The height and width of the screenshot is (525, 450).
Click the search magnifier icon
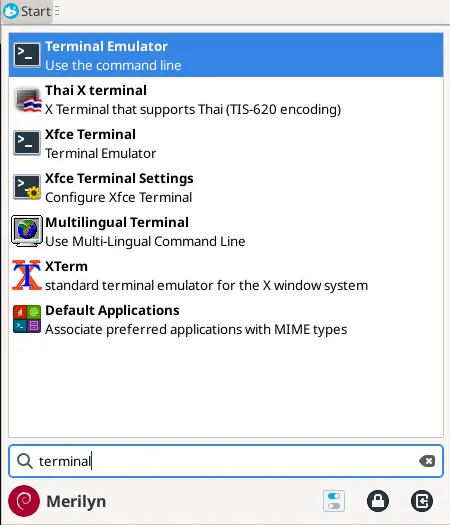24,461
